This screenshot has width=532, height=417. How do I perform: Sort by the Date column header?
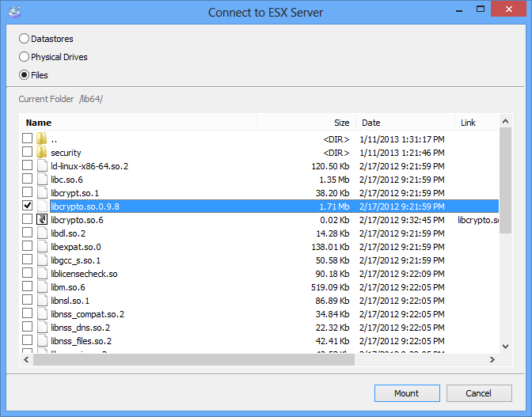(405, 123)
